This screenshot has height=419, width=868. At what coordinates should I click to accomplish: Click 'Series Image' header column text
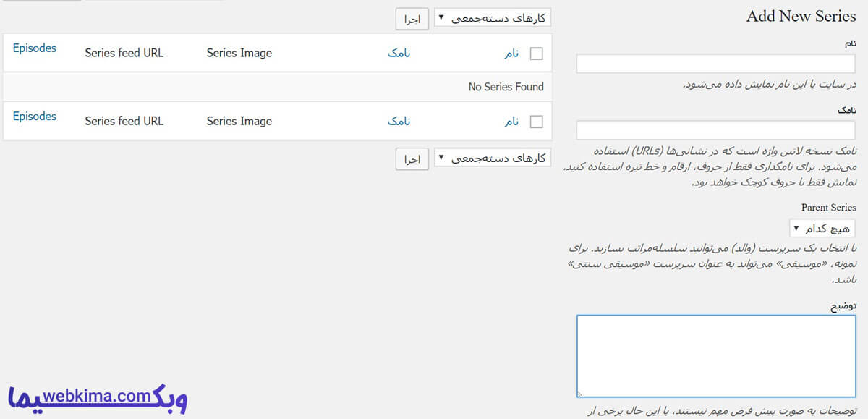coord(239,53)
